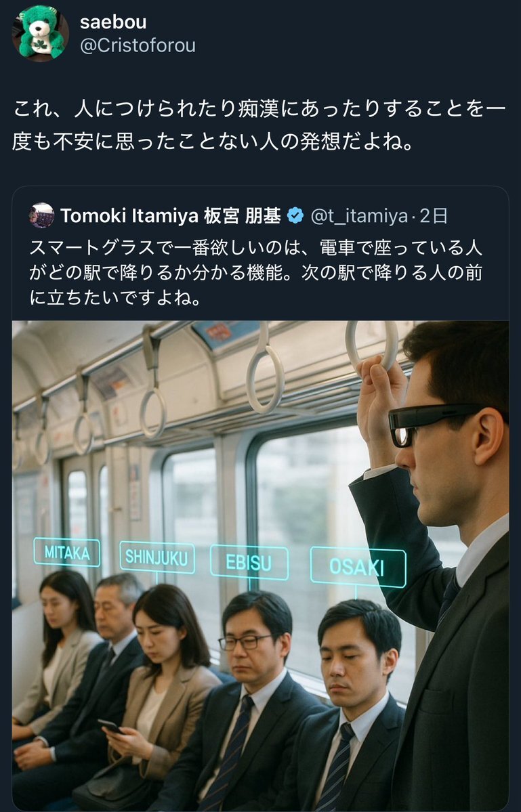The image size is (521, 812).
Task: Open the train image in the quoted tweet
Action: [x=260, y=565]
